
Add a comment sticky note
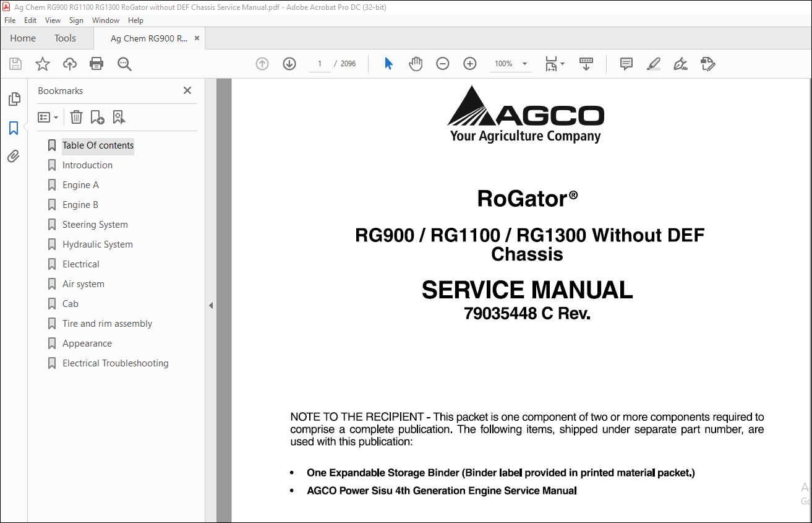[x=626, y=64]
